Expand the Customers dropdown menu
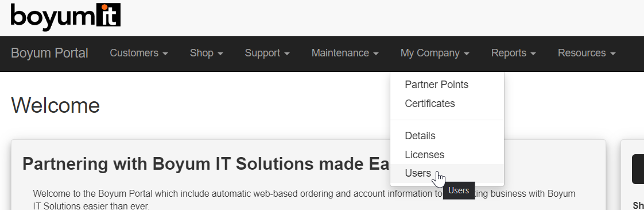 point(139,53)
